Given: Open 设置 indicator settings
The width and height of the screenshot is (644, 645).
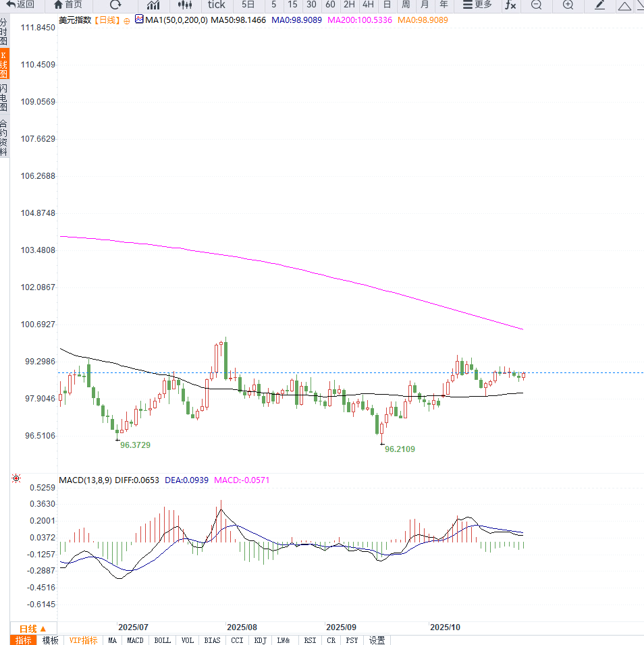Looking at the screenshot, I should (377, 640).
